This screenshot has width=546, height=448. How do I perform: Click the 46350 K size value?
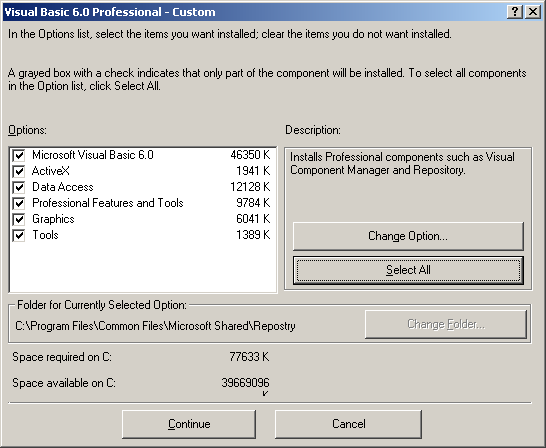(x=250, y=155)
